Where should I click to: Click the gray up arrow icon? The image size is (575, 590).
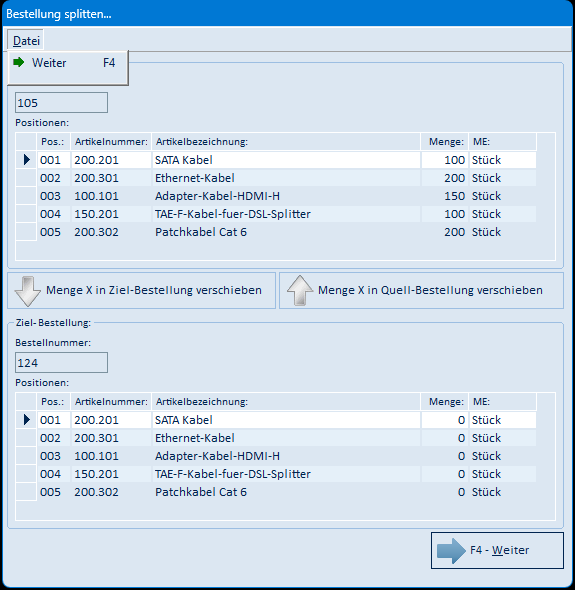pos(300,290)
